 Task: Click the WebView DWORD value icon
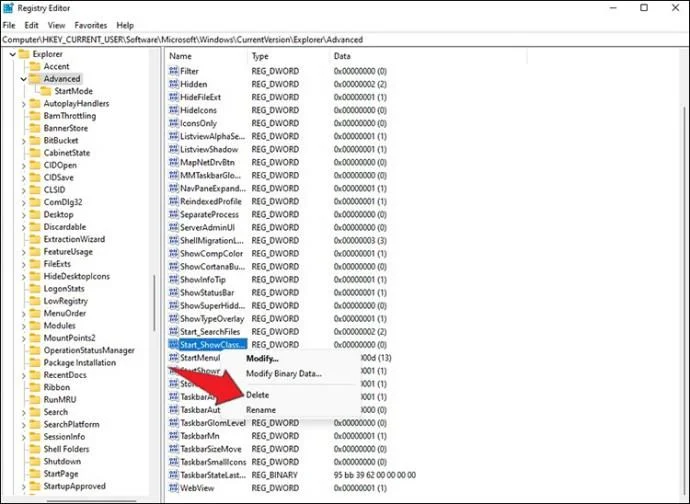tap(173, 488)
